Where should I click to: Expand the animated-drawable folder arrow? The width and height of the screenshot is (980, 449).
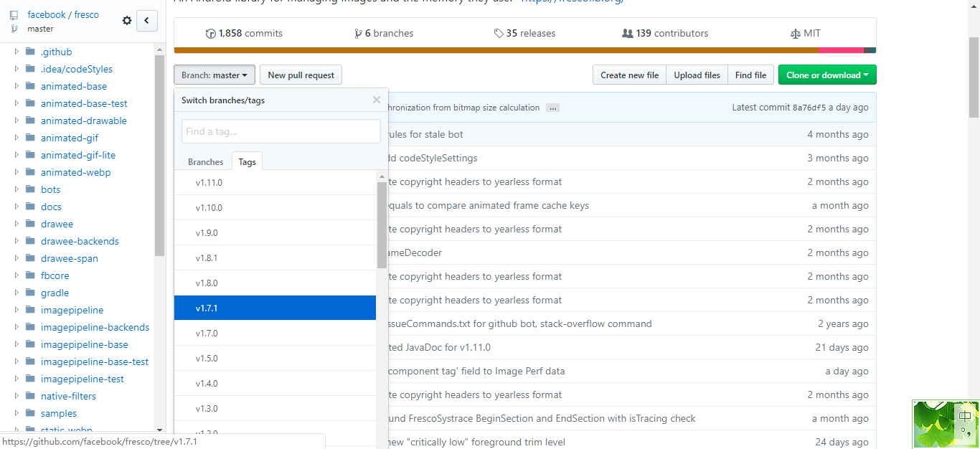tap(17, 120)
